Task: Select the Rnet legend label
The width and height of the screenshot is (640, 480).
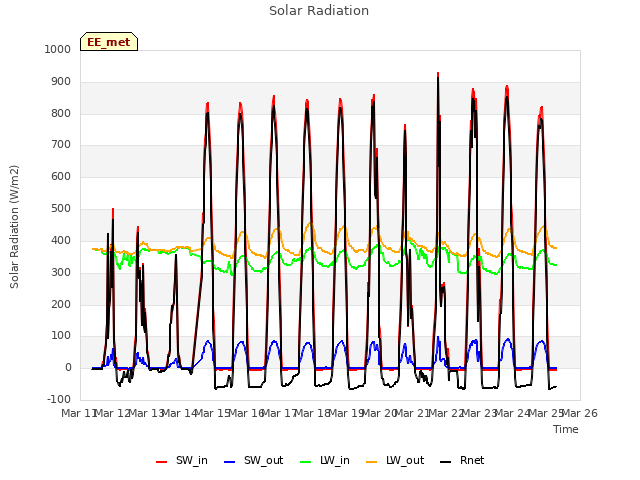Action: pos(472,460)
